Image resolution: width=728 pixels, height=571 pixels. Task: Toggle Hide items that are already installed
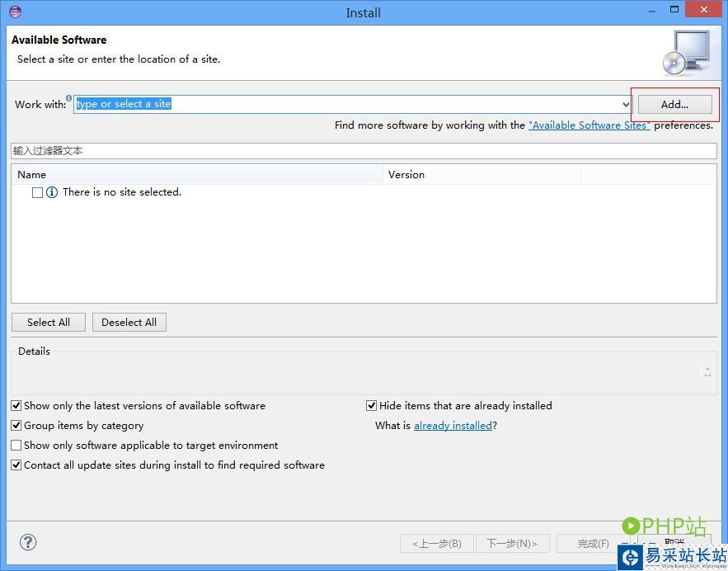tap(372, 406)
